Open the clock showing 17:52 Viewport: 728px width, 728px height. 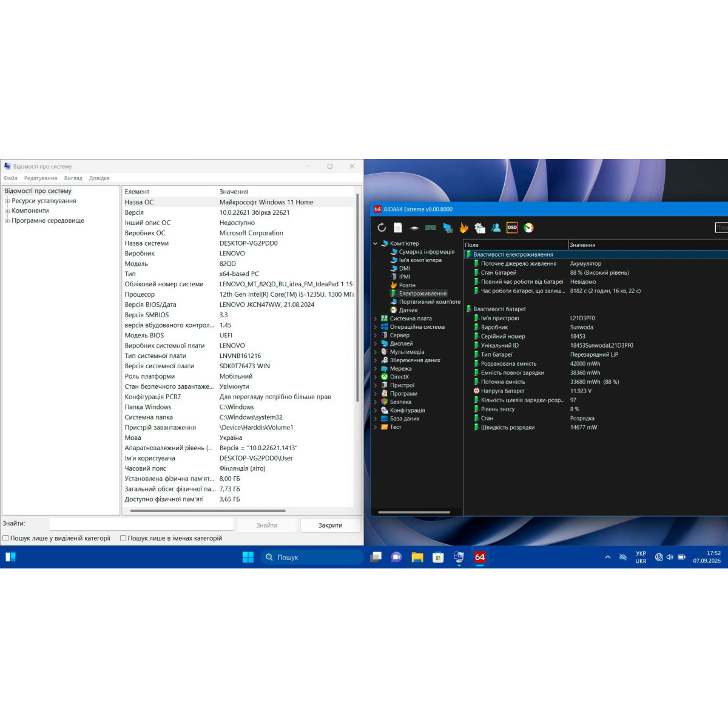tap(707, 557)
